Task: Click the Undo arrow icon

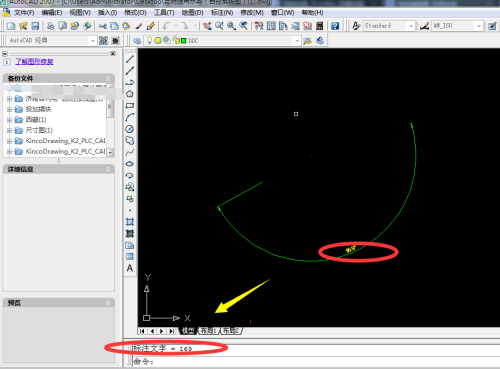Action: click(166, 26)
